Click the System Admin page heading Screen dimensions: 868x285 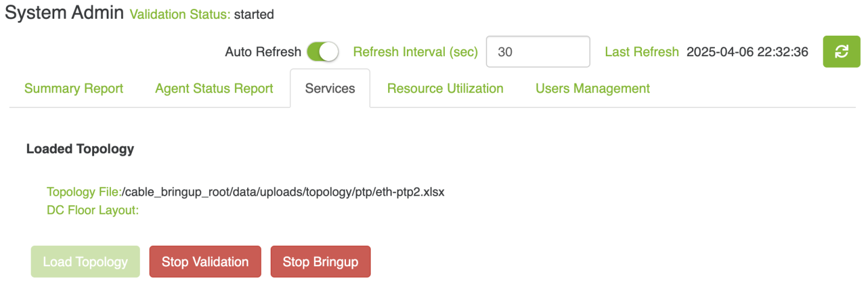[64, 13]
